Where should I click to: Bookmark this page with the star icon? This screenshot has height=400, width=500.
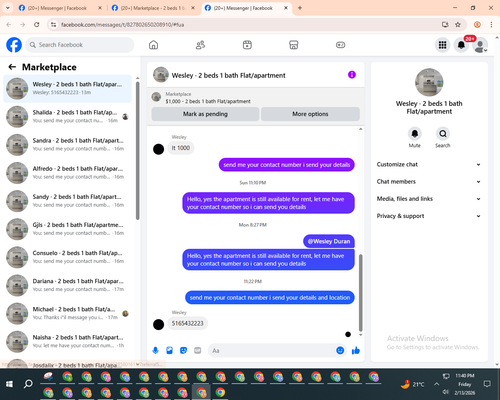tap(458, 25)
